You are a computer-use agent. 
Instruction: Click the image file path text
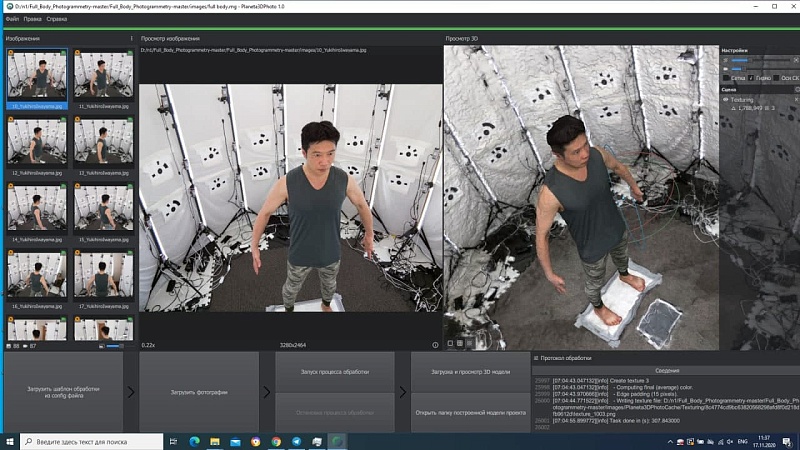coord(254,50)
